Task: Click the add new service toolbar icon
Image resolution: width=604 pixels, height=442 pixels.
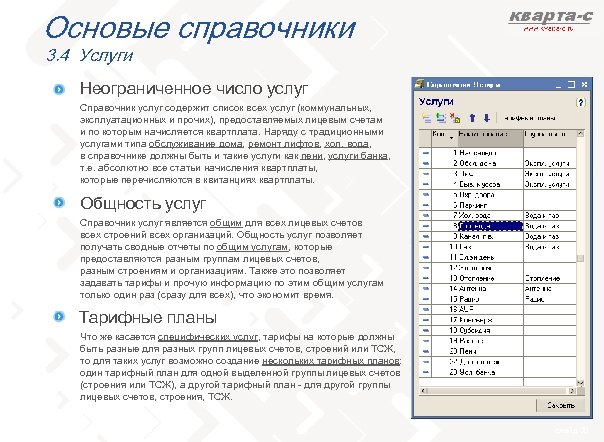Action: point(426,118)
